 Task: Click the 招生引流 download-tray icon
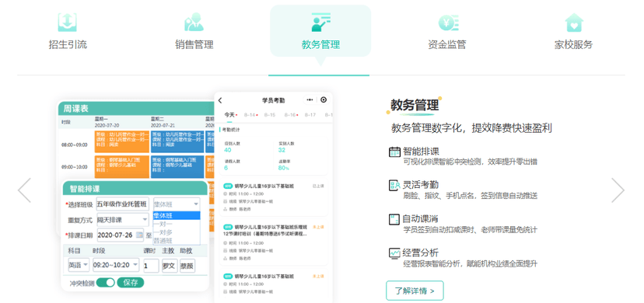click(x=68, y=22)
